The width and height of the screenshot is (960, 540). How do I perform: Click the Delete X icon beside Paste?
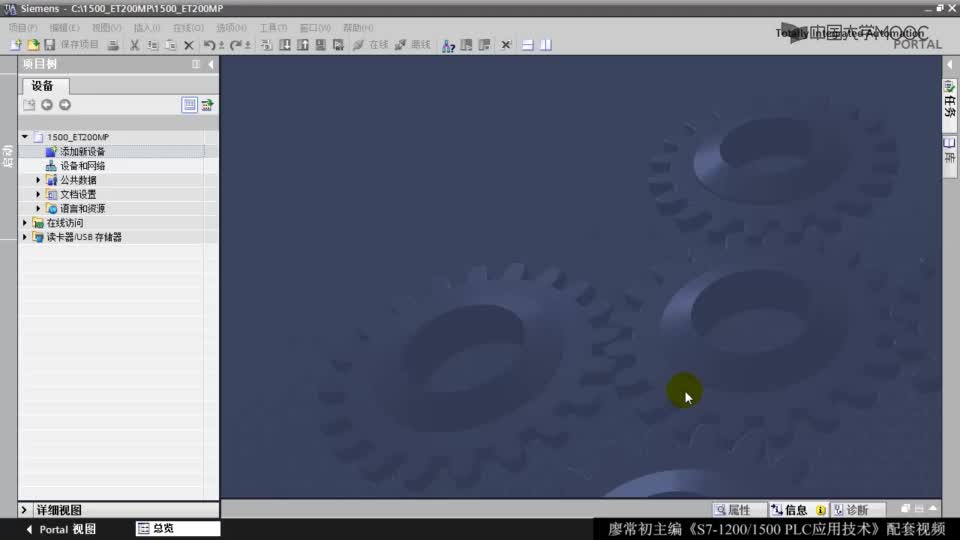(189, 45)
